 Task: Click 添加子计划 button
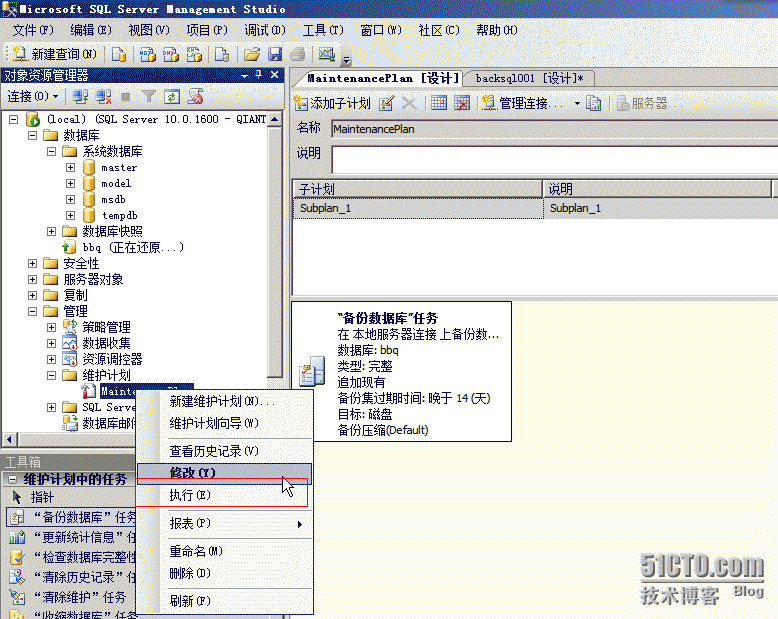point(332,103)
